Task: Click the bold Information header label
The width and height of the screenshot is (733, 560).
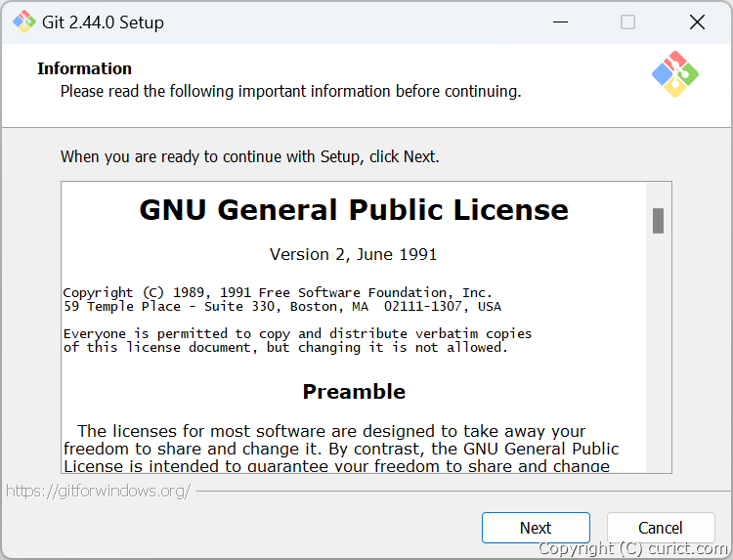Action: tap(85, 68)
